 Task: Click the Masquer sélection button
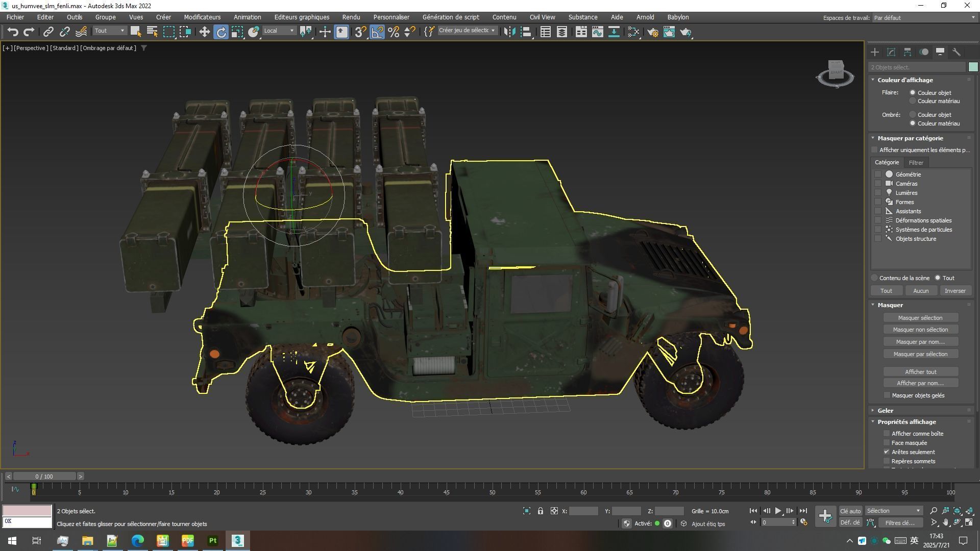point(920,318)
